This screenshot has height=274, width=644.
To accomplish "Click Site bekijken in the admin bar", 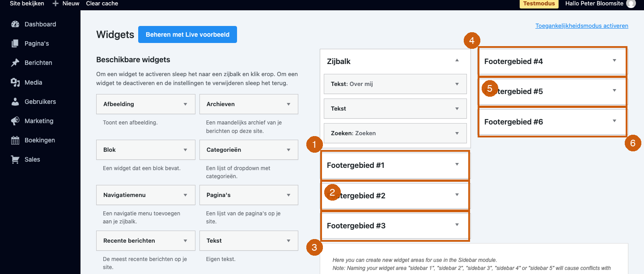I will click(x=27, y=4).
